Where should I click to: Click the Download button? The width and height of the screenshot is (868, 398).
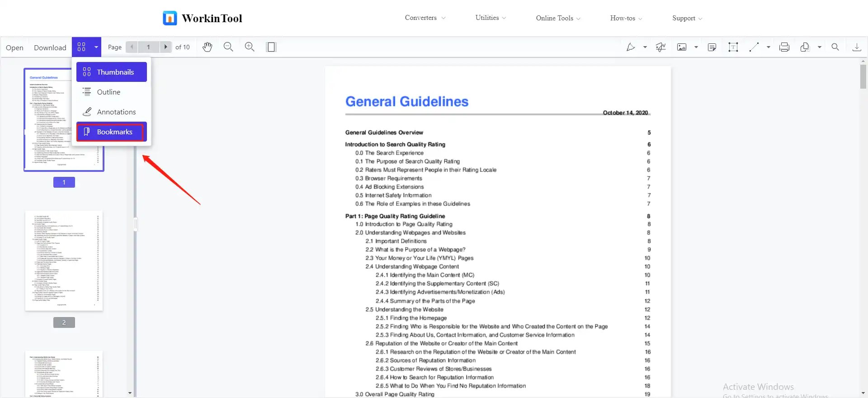(50, 47)
